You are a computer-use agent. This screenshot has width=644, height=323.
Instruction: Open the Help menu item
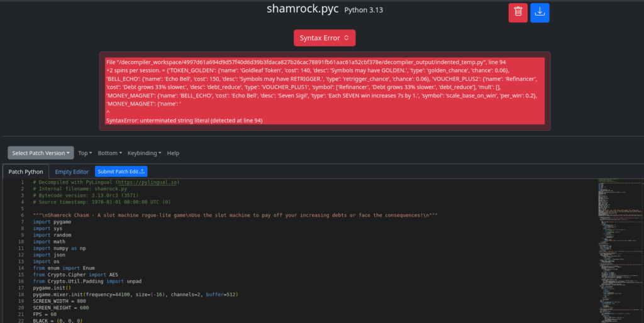[x=173, y=153]
